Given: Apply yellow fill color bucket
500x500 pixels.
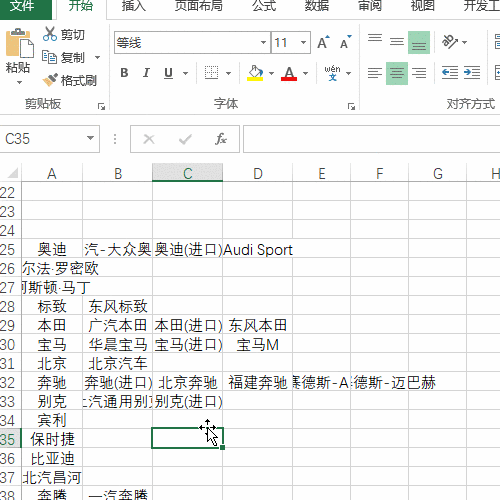Looking at the screenshot, I should pos(255,73).
